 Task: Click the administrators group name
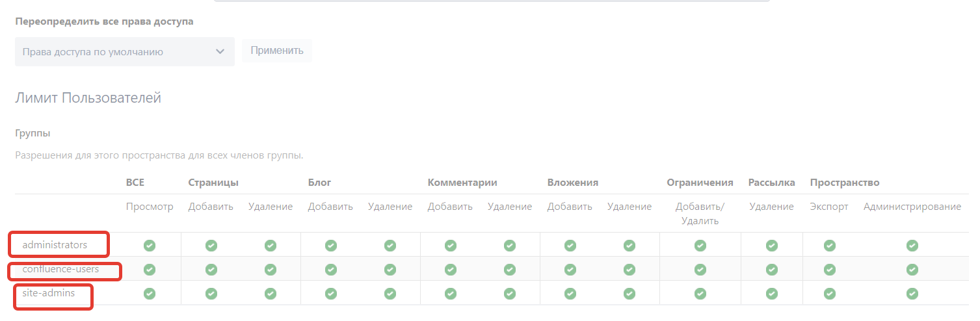click(55, 245)
